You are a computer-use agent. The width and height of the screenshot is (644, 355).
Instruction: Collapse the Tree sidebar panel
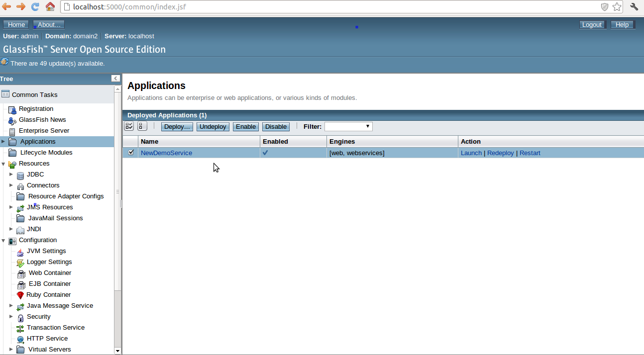tap(115, 78)
